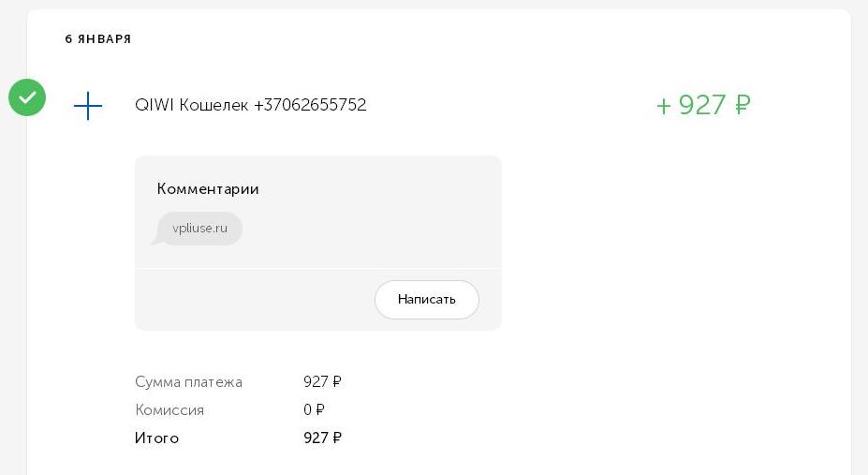
Task: Click the comment bubble tail
Action: [156, 240]
